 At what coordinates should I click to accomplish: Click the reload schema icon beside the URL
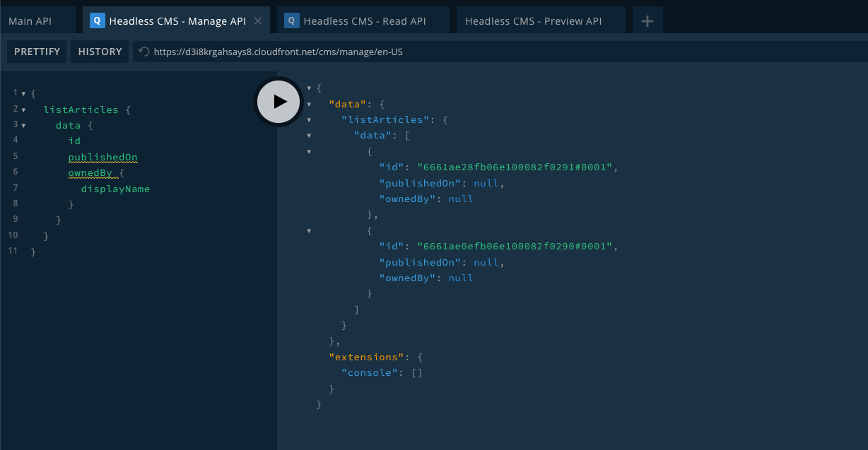pos(144,52)
